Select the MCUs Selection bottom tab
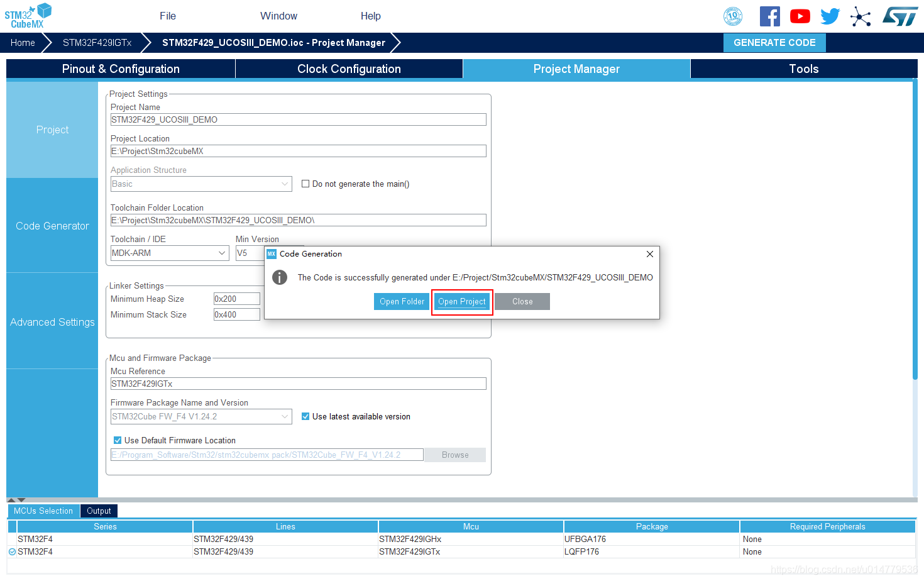924x581 pixels. tap(43, 511)
